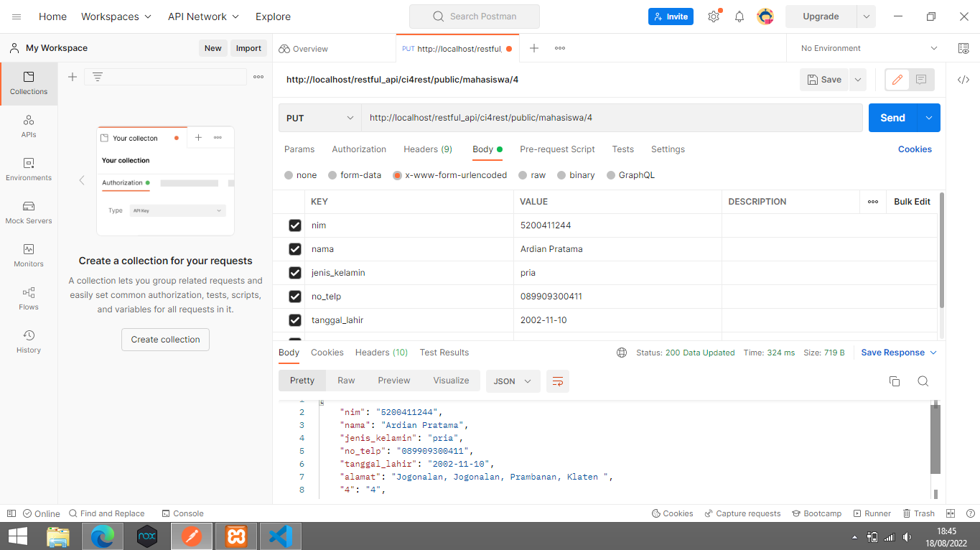Screen dimensions: 980x550
Task: Open notifications bell icon
Action: click(x=739, y=17)
